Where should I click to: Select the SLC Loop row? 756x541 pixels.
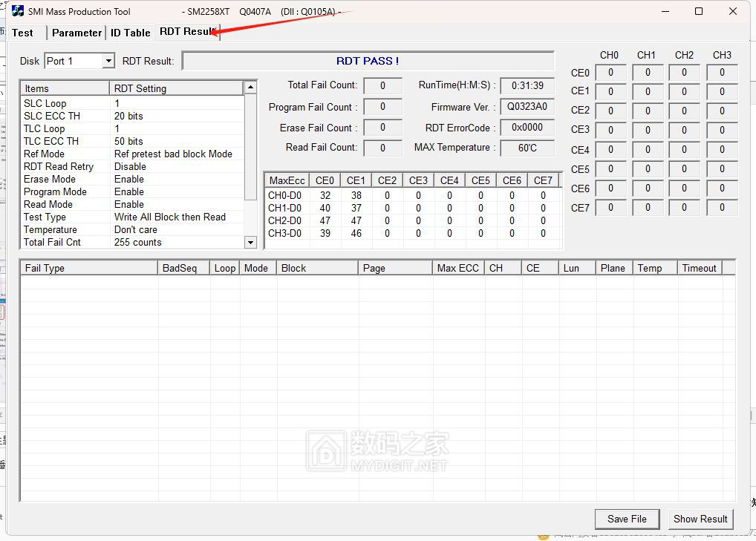pyautogui.click(x=133, y=103)
